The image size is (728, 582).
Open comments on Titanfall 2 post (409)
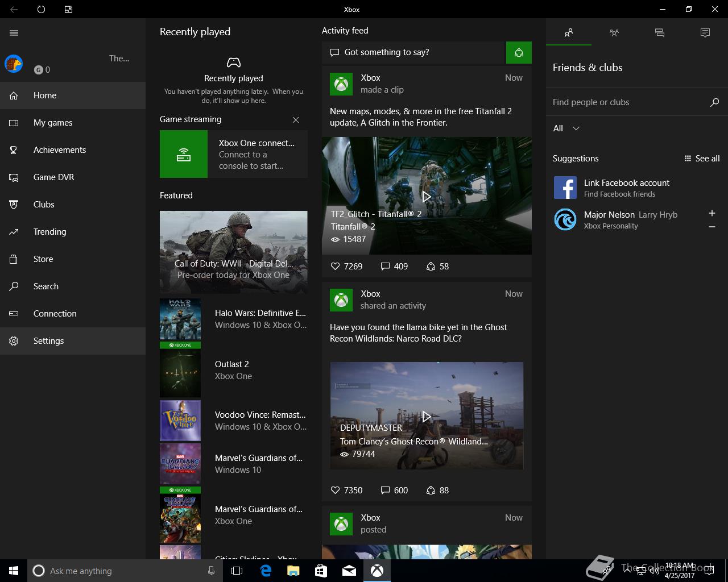pyautogui.click(x=394, y=266)
